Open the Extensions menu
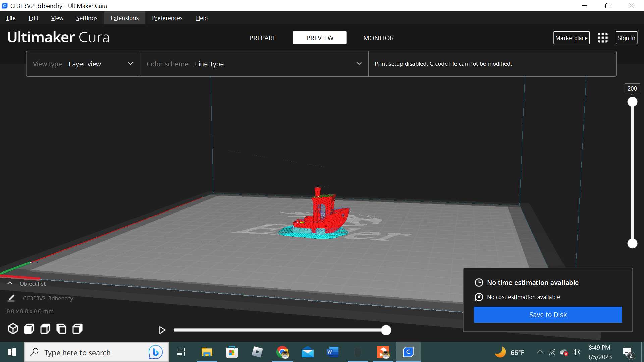Screen dimensions: 644x362 [x=124, y=18]
